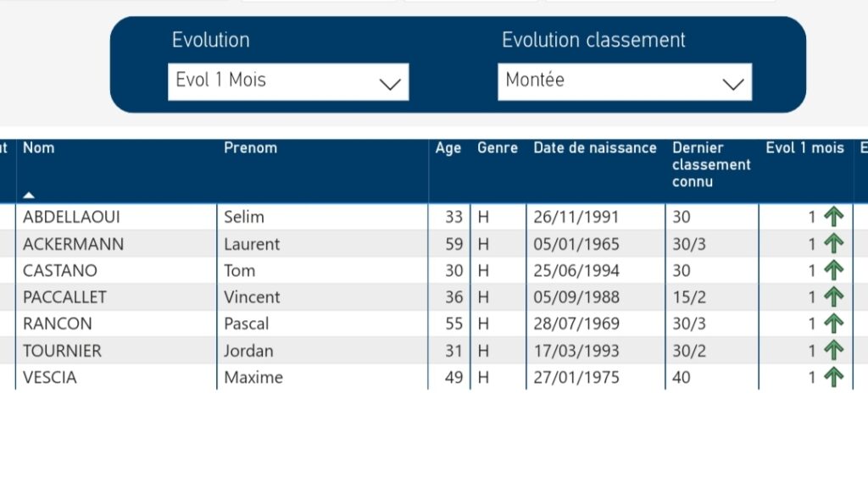Click the green up arrow in ABDELLAOUI row
The width and height of the screenshot is (868, 504).
(834, 217)
